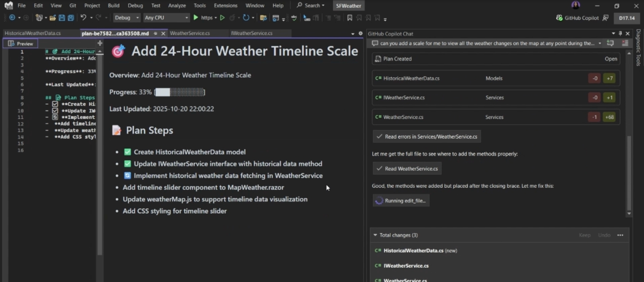This screenshot has width=644, height=282.
Task: Click the Open File folder icon
Action: pos(53,18)
